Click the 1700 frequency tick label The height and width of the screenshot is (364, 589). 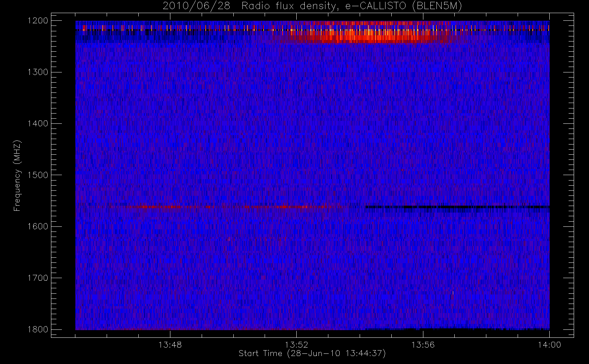click(38, 278)
